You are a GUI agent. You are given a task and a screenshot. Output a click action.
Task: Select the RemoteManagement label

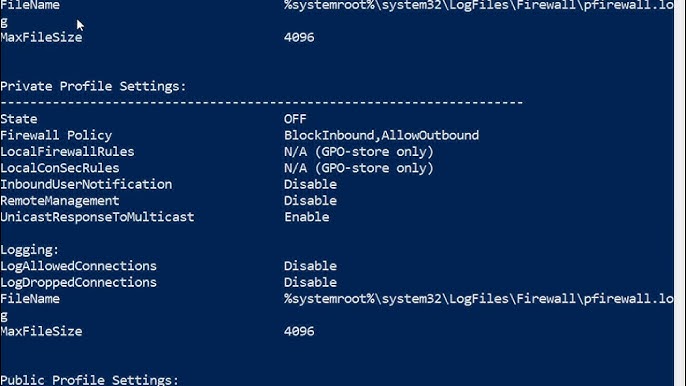[60, 201]
